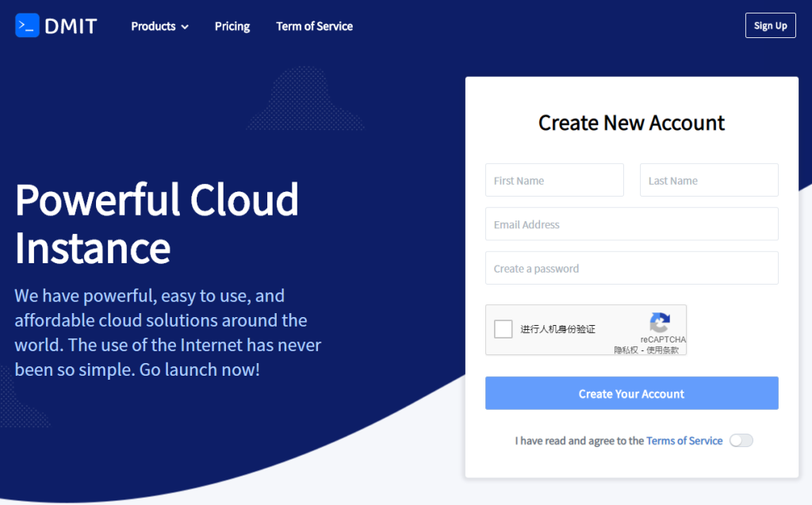Expand the Products dropdown menu

pos(159,26)
